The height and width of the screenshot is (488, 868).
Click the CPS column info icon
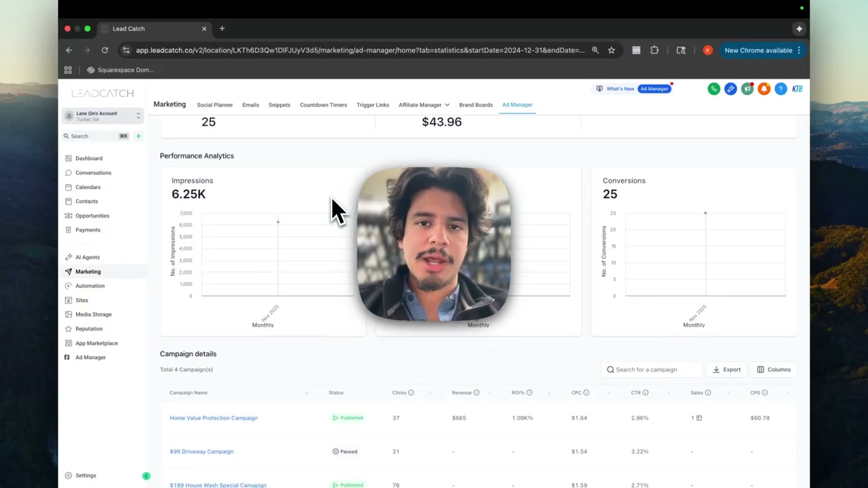[765, 392]
